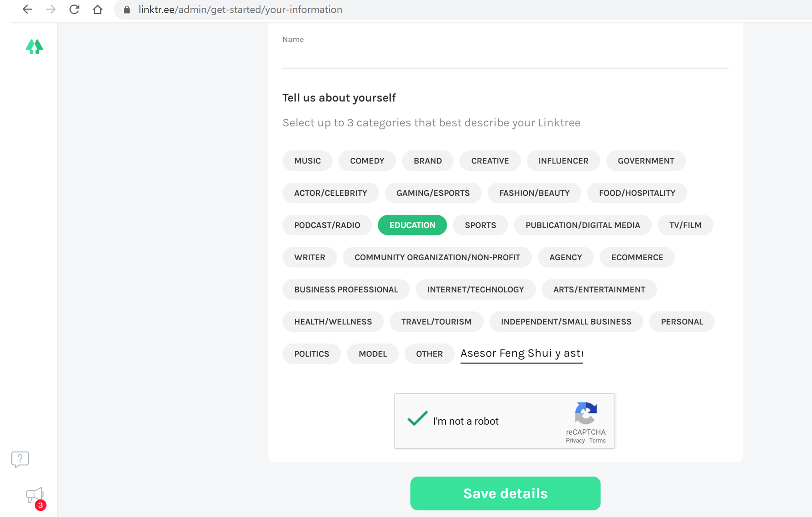Image resolution: width=812 pixels, height=517 pixels.
Task: Click the Linktree logo icon
Action: click(34, 47)
